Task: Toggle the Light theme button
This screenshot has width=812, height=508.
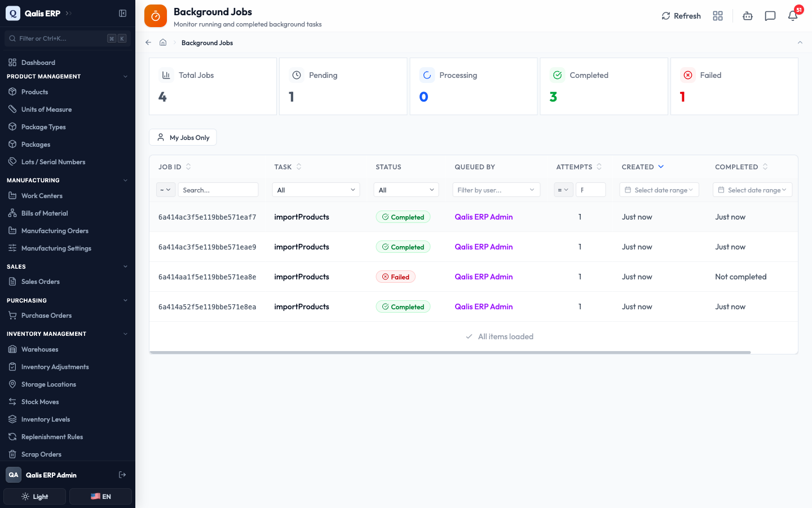Action: pyautogui.click(x=35, y=497)
